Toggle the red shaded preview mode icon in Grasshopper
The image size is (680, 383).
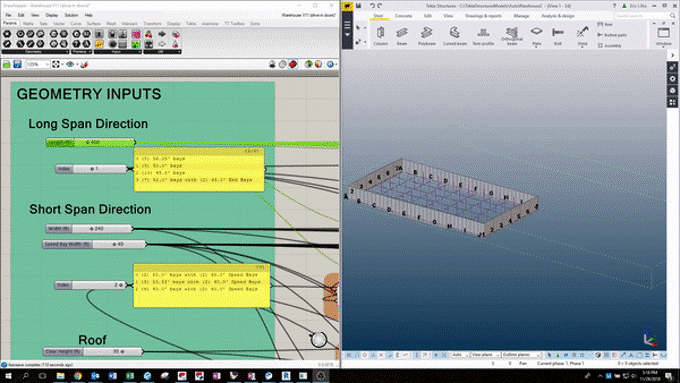pyautogui.click(x=293, y=64)
